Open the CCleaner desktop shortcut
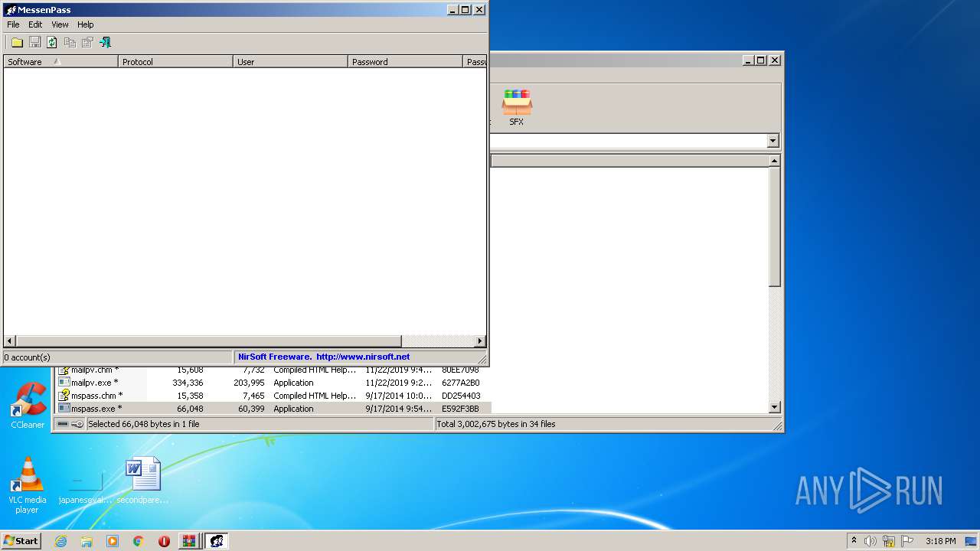 click(28, 406)
